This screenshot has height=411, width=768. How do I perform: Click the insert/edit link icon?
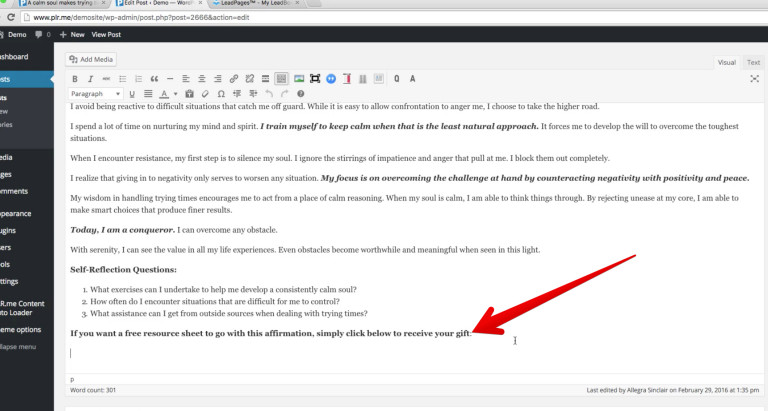coord(234,79)
